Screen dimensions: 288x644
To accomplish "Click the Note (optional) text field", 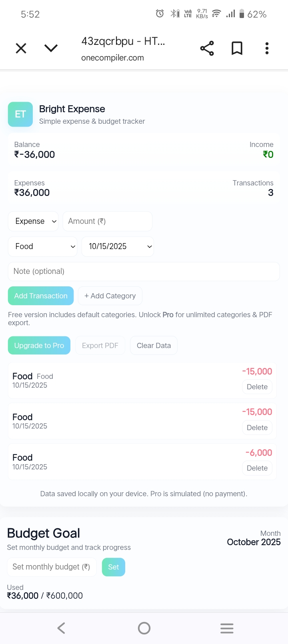I will (144, 271).
